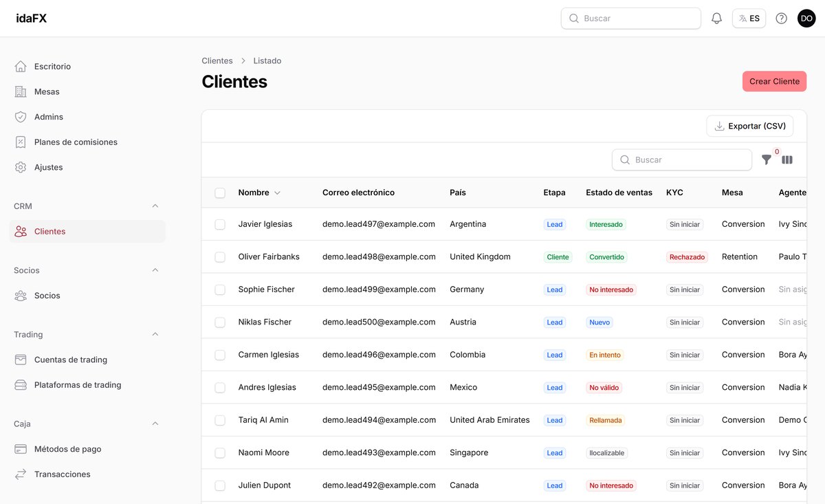Screen dimensions: 825x504
Task: Click the Cuentas de trading icon
Action: 21,360
